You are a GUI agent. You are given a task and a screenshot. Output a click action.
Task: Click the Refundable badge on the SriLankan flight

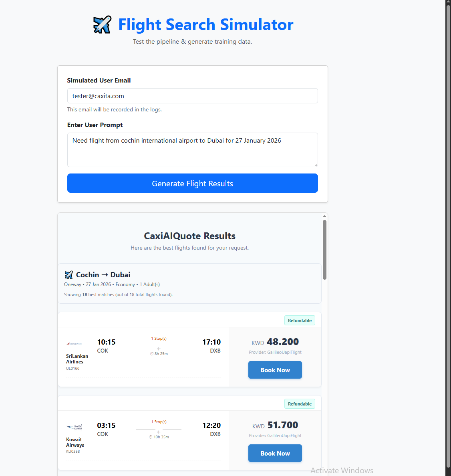coord(300,321)
